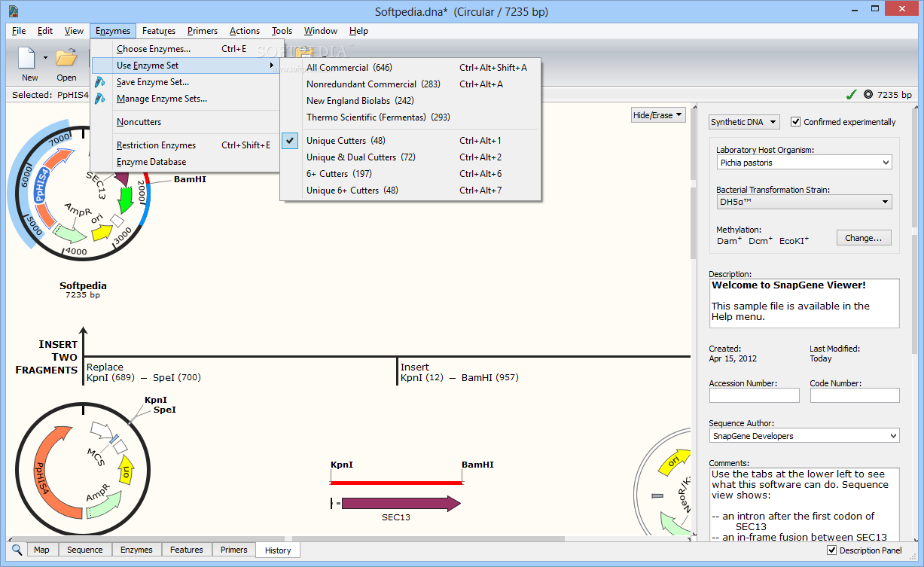Image resolution: width=924 pixels, height=567 pixels.
Task: Open the Window menu
Action: click(x=321, y=31)
